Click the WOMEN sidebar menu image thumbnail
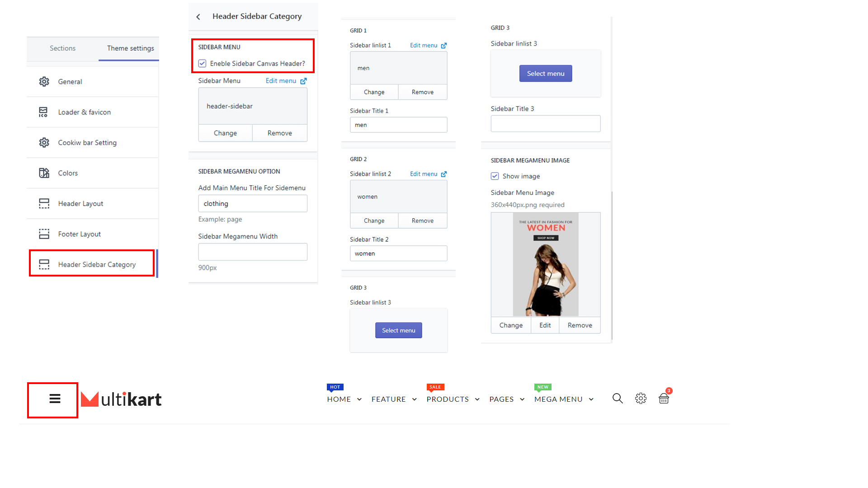The image size is (868, 488). 546,264
